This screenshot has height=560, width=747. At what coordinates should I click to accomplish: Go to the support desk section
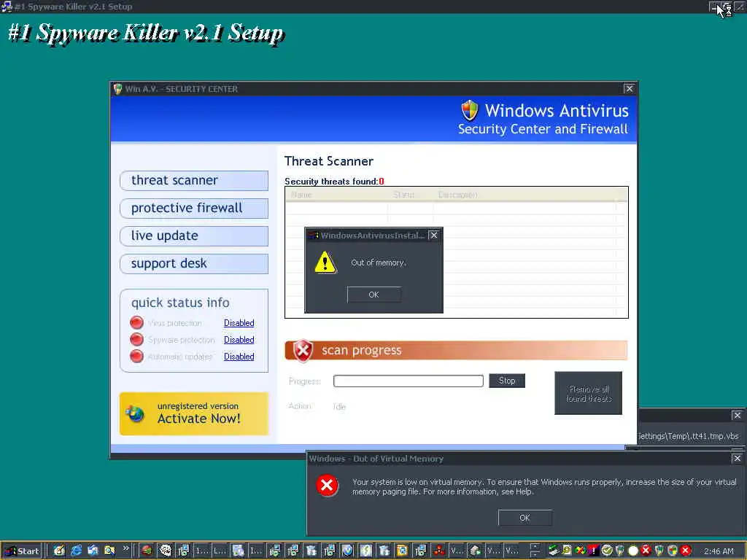(194, 263)
